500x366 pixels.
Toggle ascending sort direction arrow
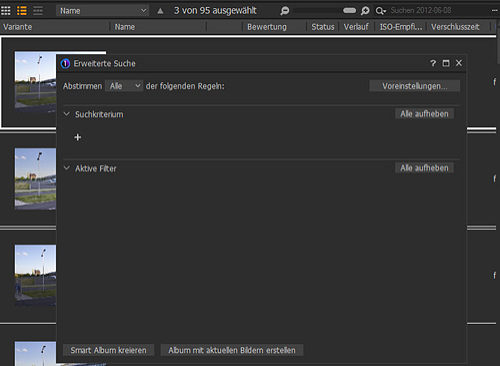(160, 11)
